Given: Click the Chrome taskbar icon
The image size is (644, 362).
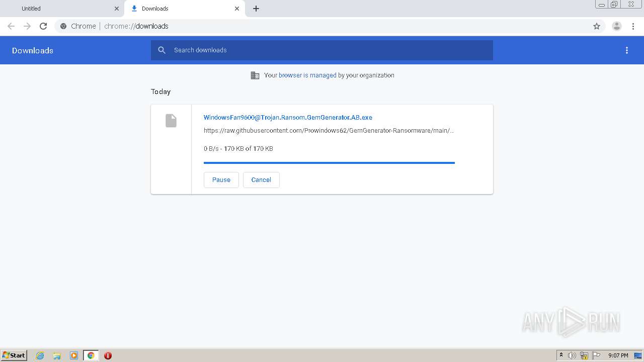Looking at the screenshot, I should (91, 355).
